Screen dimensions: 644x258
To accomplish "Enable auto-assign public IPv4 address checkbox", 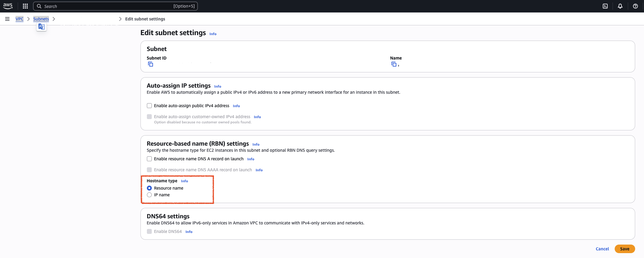I will click(149, 106).
